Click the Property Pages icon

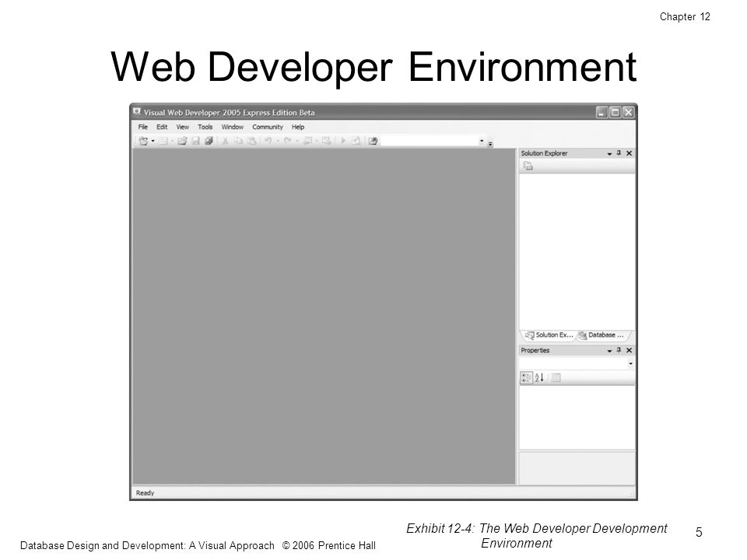(x=556, y=378)
